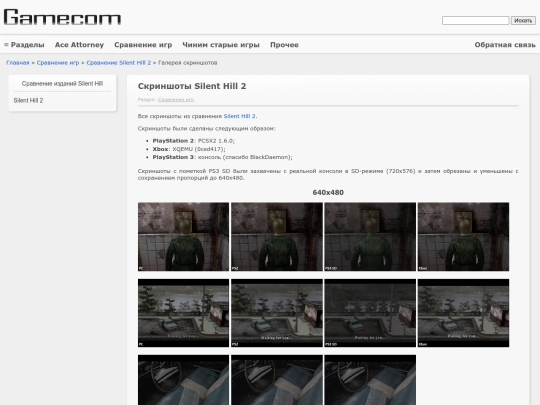
Task: Click the Искать search button
Action: coord(523,21)
